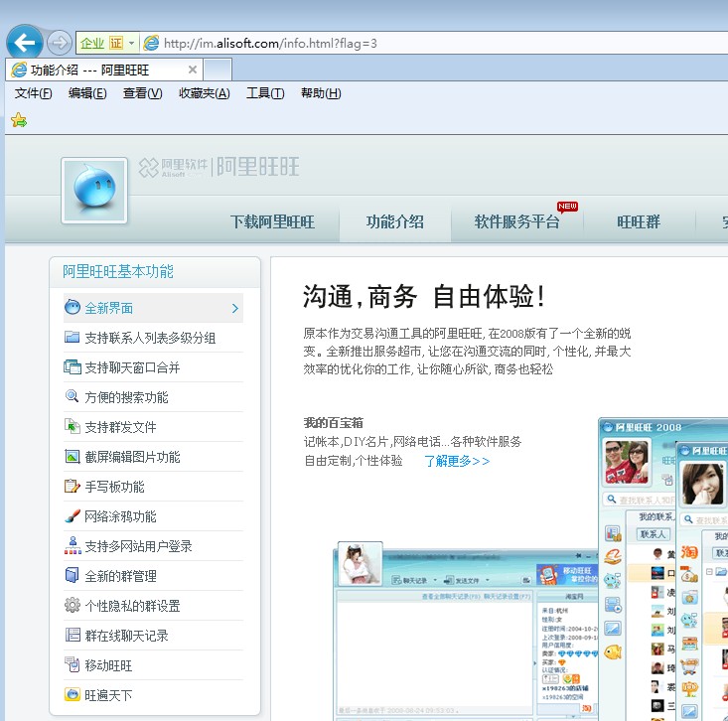Go to 旺旺群 navigation tab
Image resolution: width=728 pixels, height=721 pixels.
tap(639, 221)
